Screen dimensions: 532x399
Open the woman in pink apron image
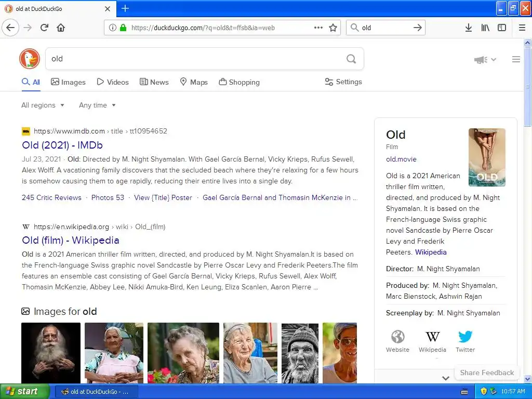[x=114, y=353]
